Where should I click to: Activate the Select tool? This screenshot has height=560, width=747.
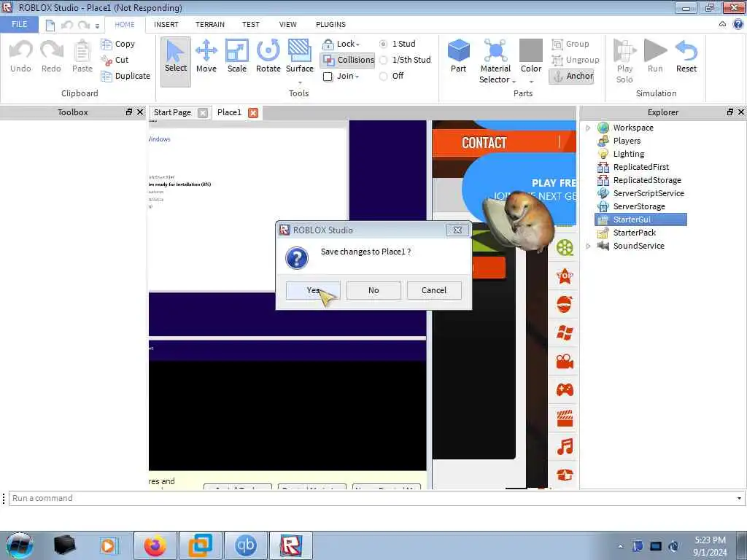click(176, 61)
